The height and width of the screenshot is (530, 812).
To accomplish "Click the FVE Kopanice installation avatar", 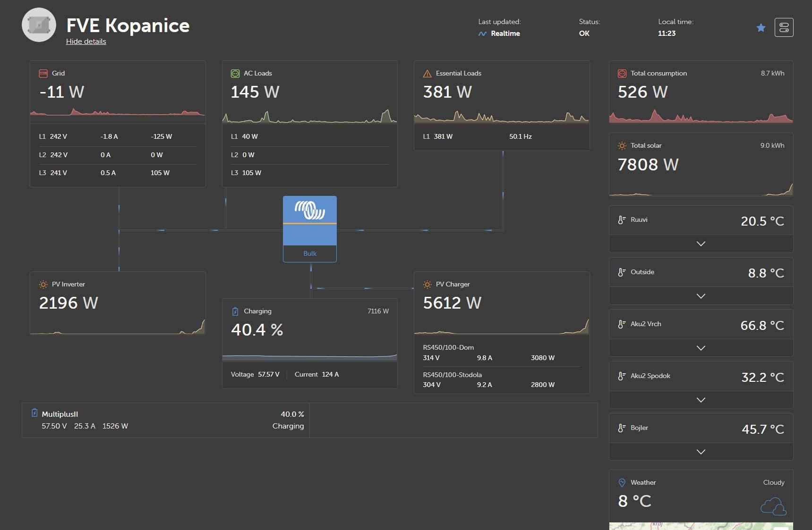I will tap(39, 25).
